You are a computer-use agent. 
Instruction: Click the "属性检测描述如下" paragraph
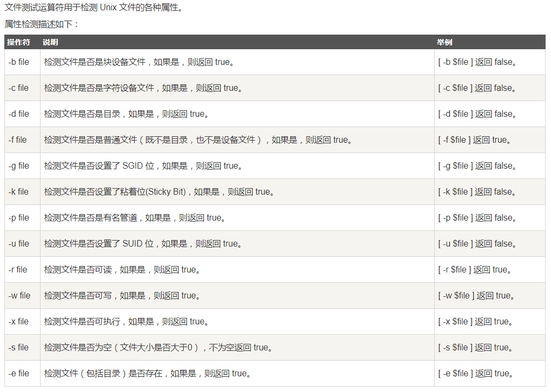tap(42, 24)
